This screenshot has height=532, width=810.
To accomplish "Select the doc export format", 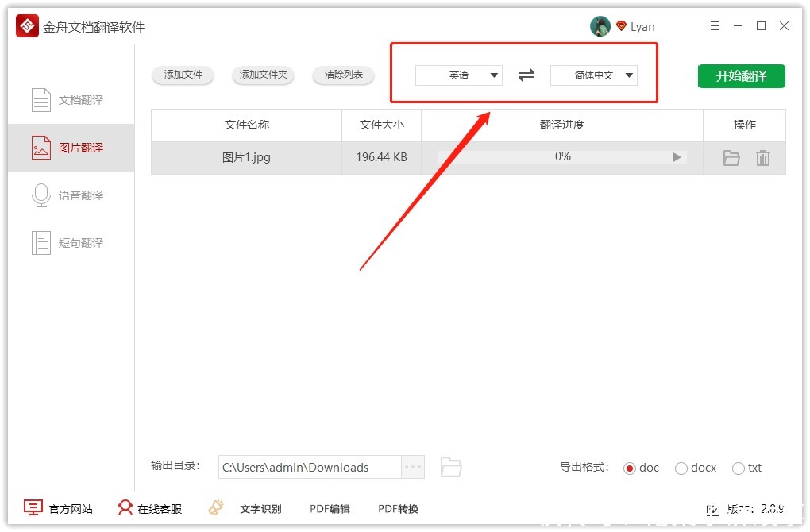I will 631,468.
